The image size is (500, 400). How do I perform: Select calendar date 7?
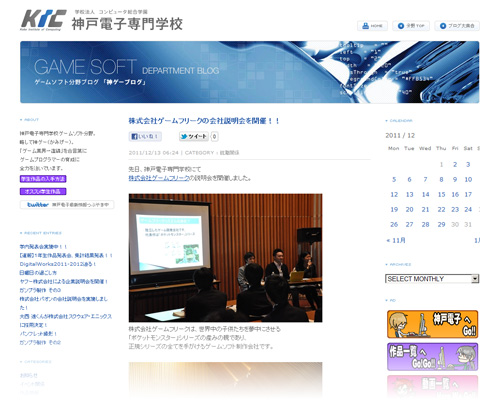click(x=425, y=179)
